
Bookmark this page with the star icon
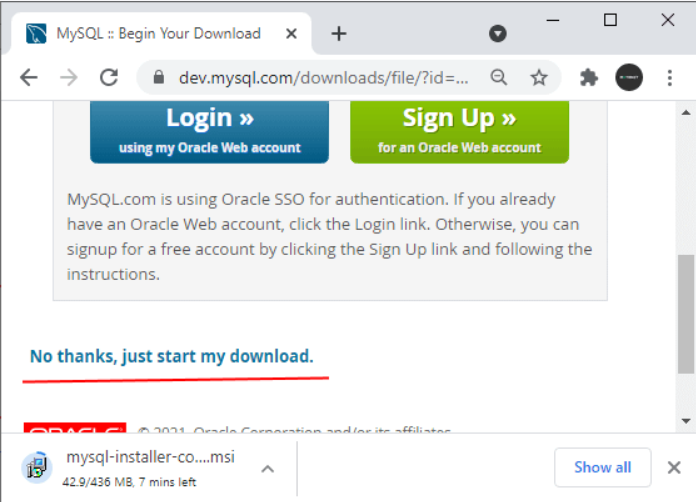pyautogui.click(x=539, y=78)
